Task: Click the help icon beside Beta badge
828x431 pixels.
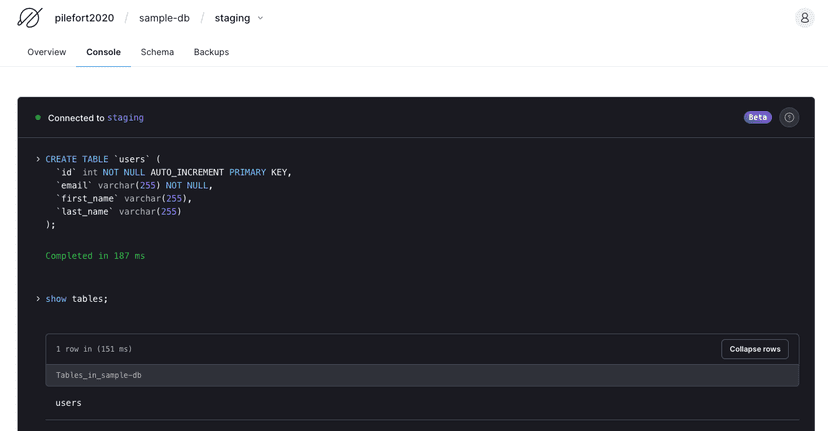Action: 789,118
